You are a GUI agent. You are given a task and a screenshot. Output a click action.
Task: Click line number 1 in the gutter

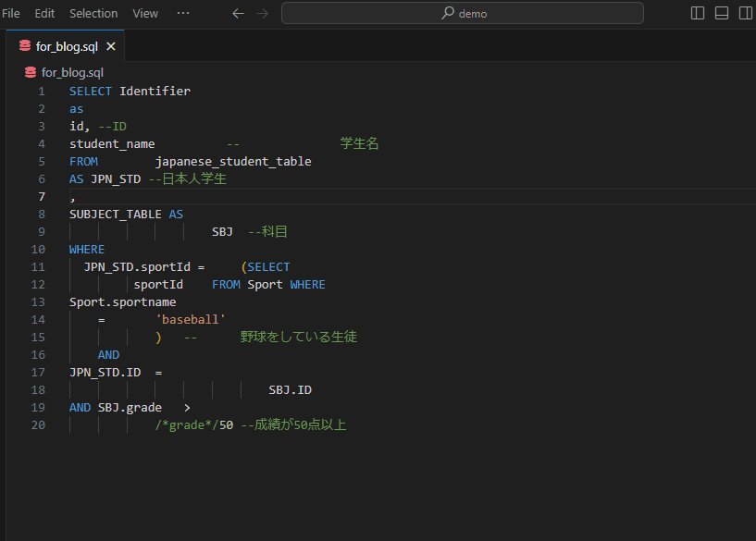pos(42,92)
